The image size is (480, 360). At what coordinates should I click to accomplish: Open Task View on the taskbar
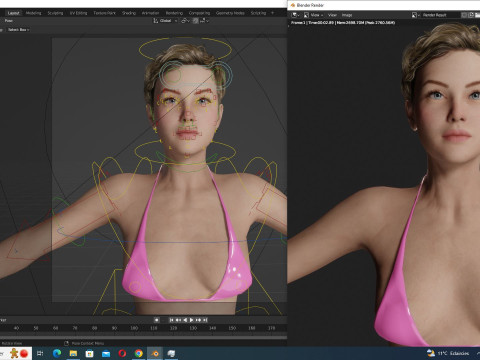pyautogui.click(x=40, y=353)
